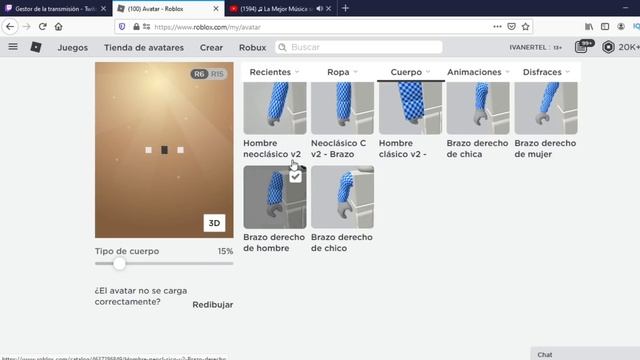This screenshot has width=640, height=360.
Task: Adjust the Tipo de cuerpo slider handle
Action: (119, 264)
